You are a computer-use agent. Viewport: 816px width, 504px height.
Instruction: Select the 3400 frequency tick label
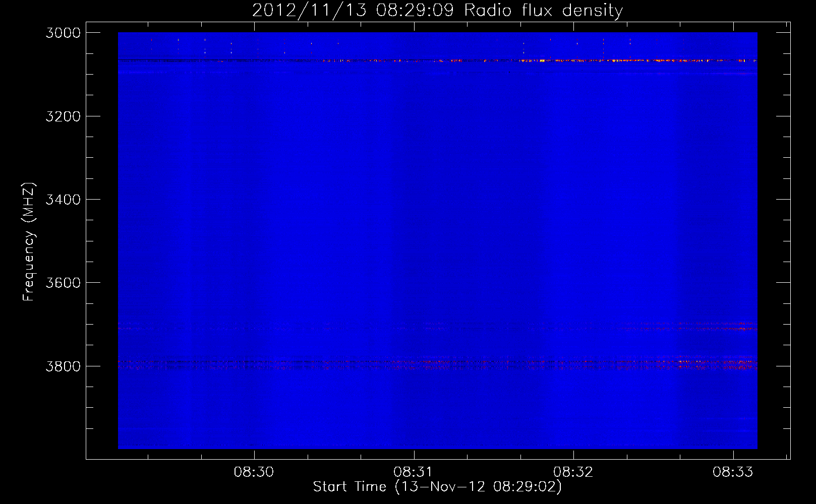(63, 200)
